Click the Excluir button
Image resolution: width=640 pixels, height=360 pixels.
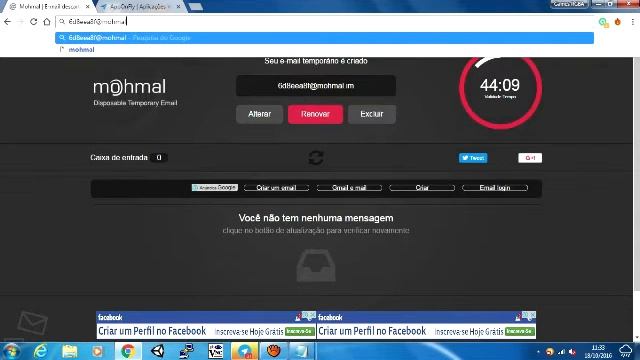click(x=371, y=114)
